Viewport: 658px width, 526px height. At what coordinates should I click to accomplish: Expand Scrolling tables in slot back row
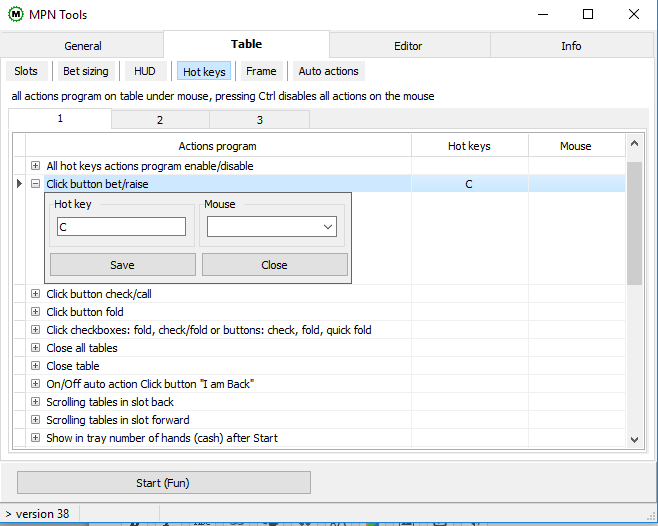[36, 402]
